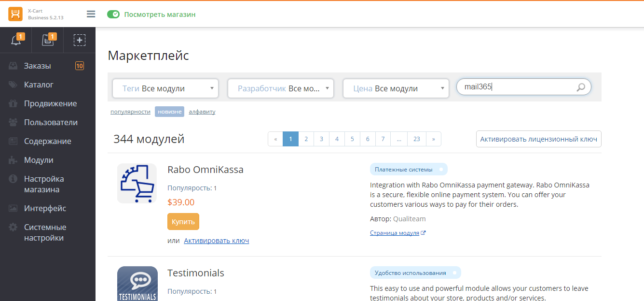Open the messages icon with badge
Screen dimensions: 644x301
pyautogui.click(x=48, y=40)
